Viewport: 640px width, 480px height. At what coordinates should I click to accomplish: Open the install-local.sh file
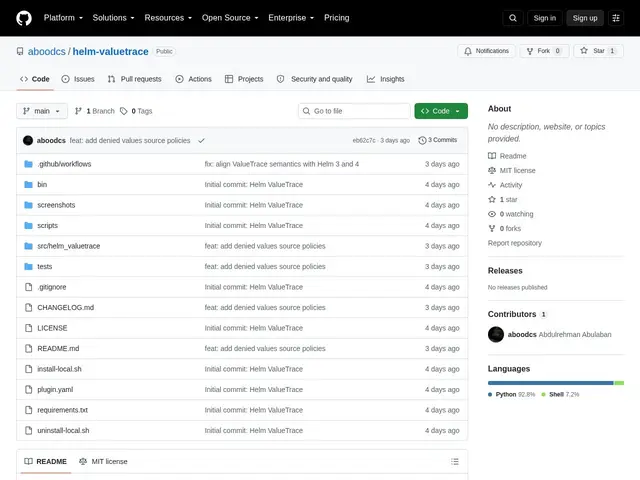point(59,369)
